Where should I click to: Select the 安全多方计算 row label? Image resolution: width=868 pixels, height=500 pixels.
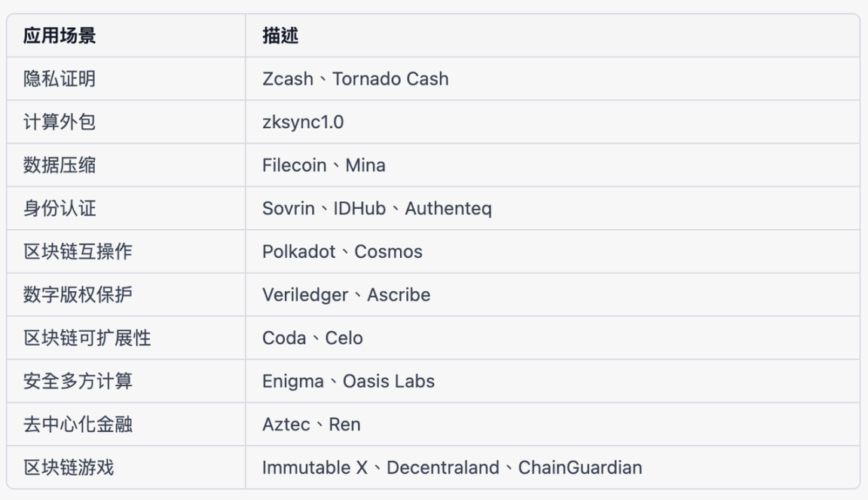click(78, 382)
